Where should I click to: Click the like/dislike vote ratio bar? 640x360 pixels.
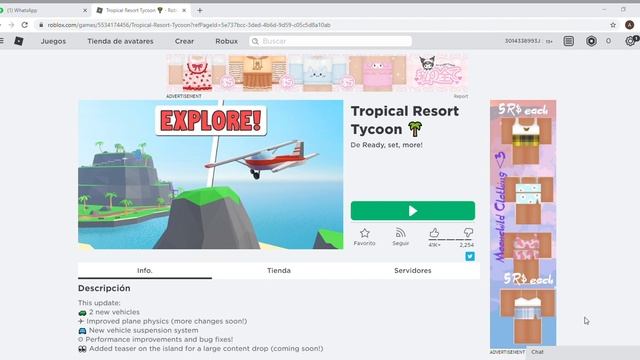(450, 240)
